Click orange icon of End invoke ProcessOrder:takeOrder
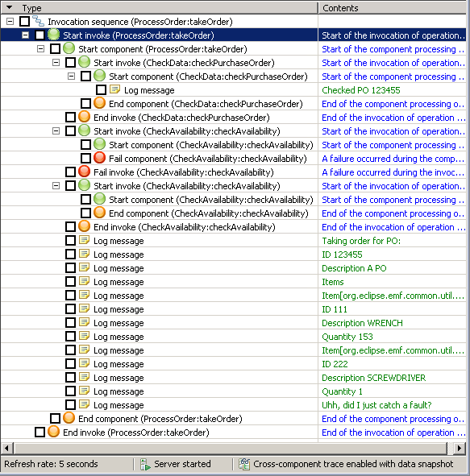 (54, 432)
